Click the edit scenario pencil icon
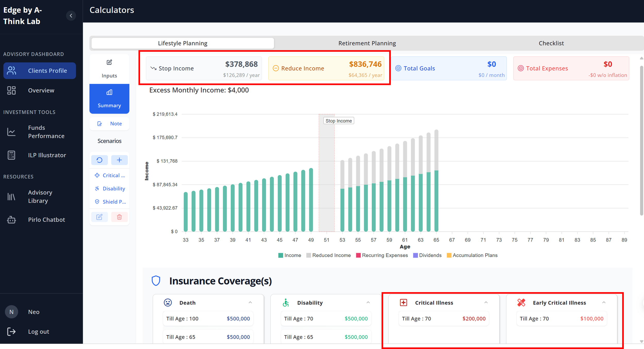This screenshot has width=644, height=349. 99,217
